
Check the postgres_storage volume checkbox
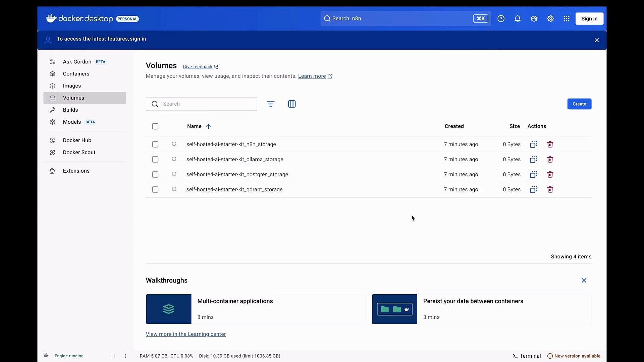[x=155, y=175]
